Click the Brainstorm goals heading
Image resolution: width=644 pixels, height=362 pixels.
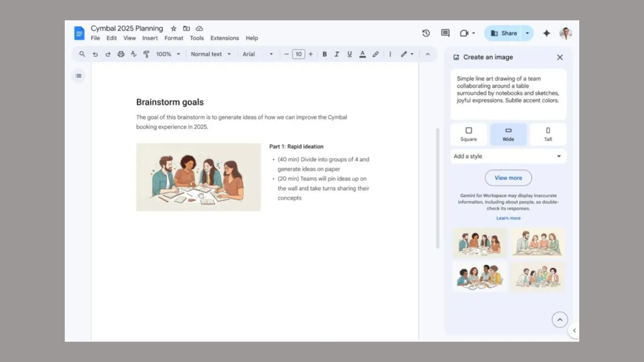point(170,102)
